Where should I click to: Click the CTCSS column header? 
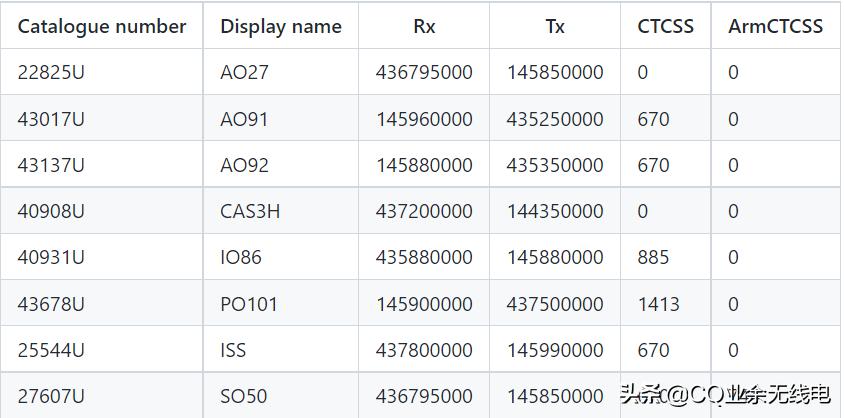click(665, 27)
